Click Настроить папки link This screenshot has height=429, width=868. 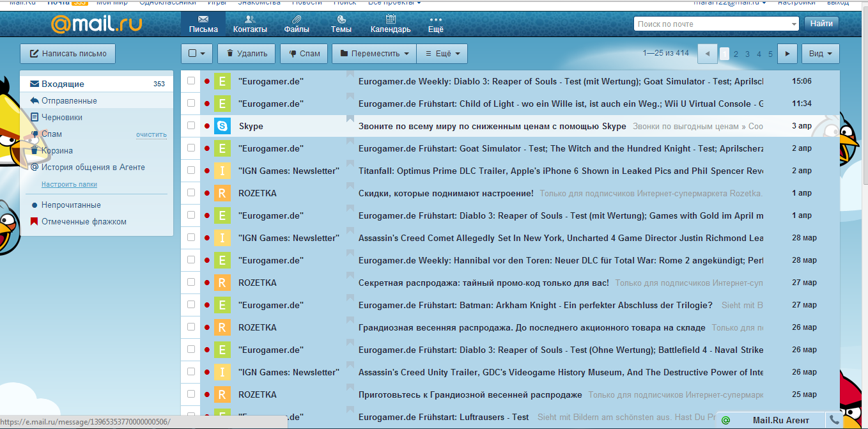tap(69, 184)
